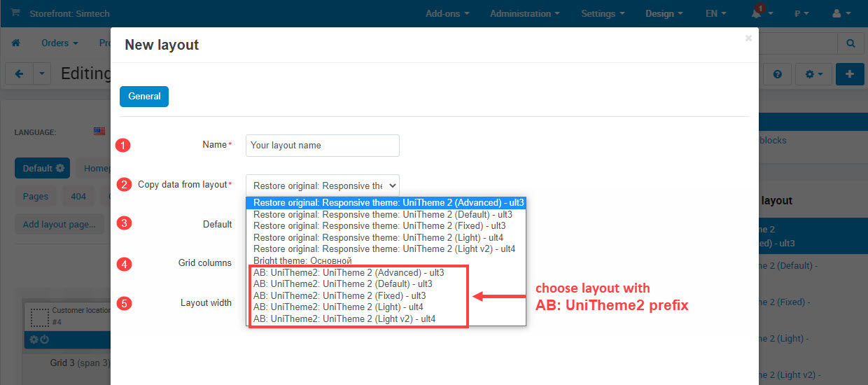Click the shopping cart icon beside Storefront

point(15,13)
